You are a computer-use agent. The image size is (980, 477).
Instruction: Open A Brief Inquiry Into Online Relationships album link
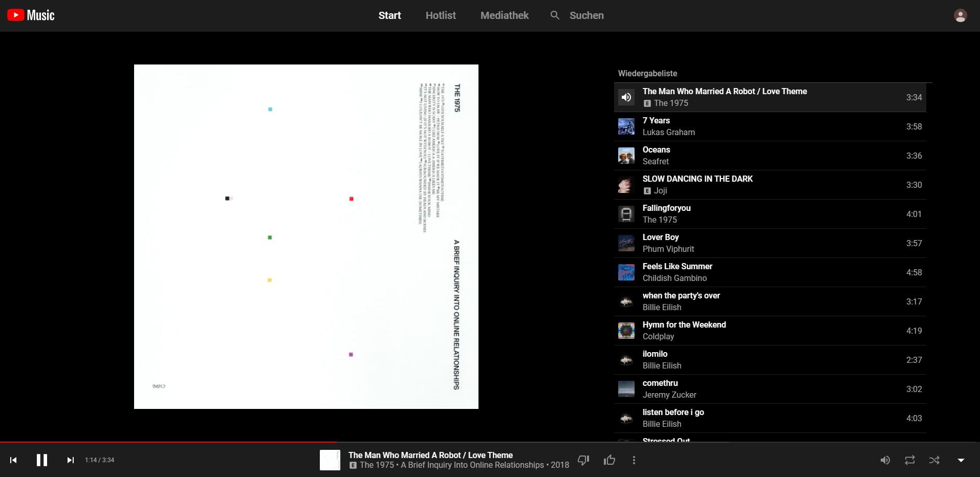(x=472, y=465)
